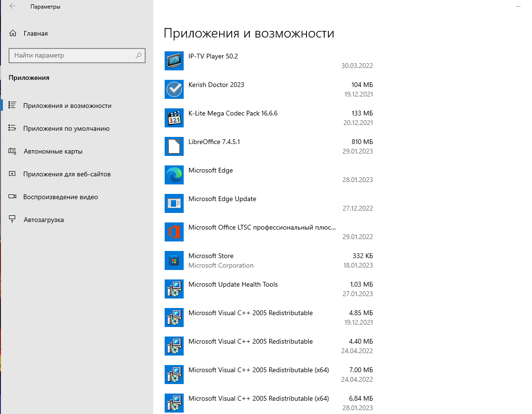Click the Параметры window title
This screenshot has height=414, width=532.
45,7
